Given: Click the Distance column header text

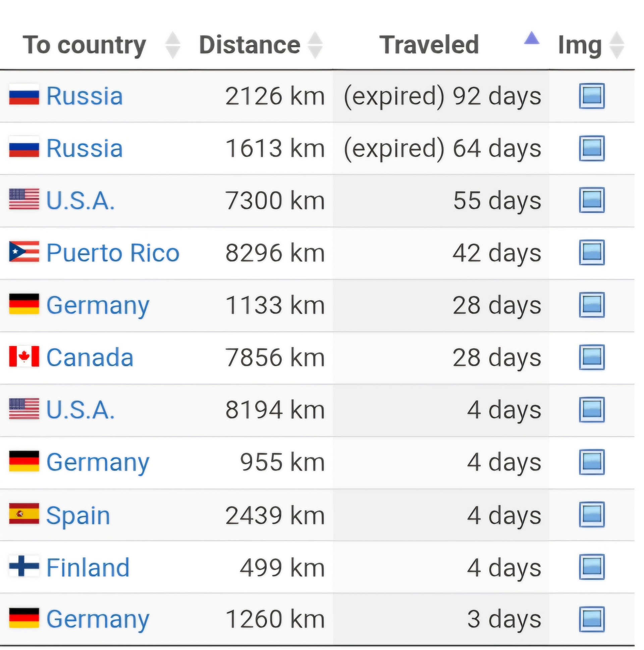Looking at the screenshot, I should click(x=250, y=45).
